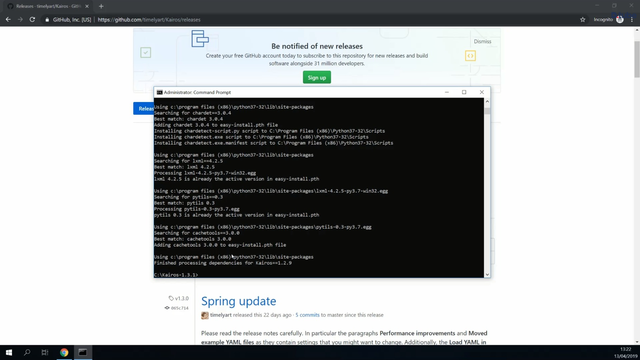The image size is (640, 360).
Task: Open the 5 commits link
Action: point(307,315)
